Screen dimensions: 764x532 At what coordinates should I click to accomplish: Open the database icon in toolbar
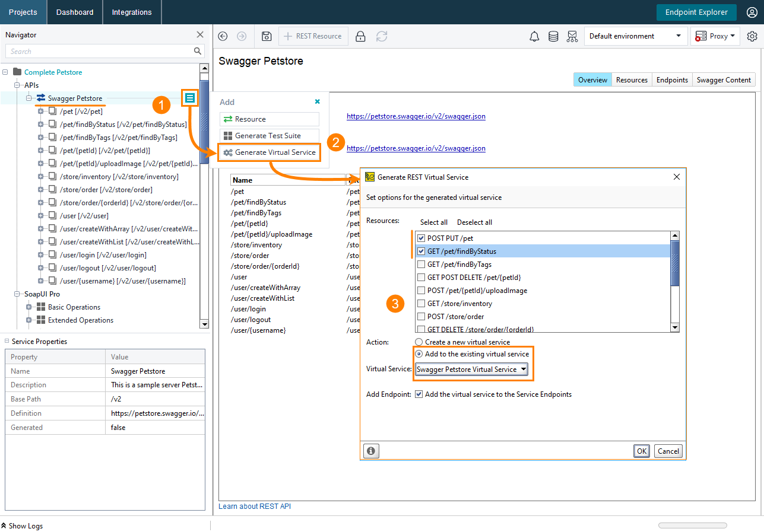(553, 36)
